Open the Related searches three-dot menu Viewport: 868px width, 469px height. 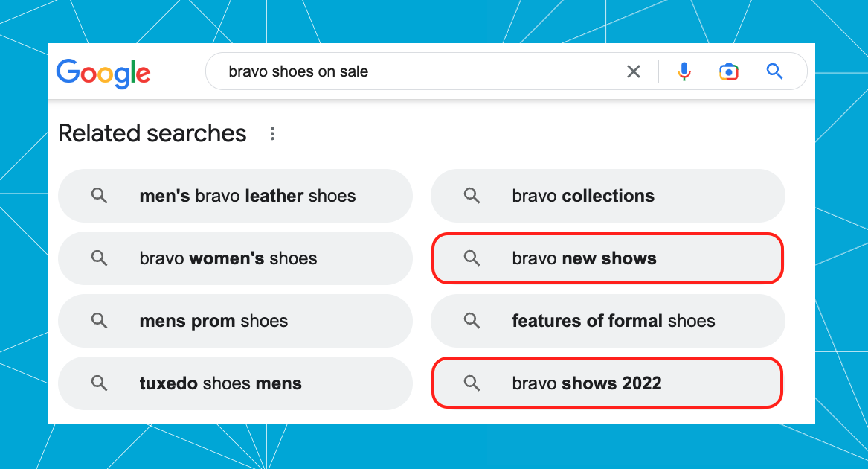(272, 133)
